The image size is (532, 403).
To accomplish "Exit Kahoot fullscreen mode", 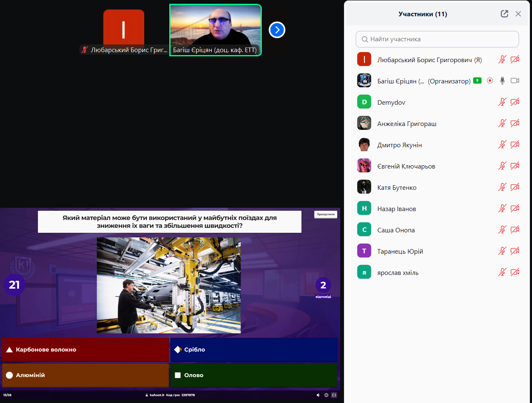I will tap(334, 395).
